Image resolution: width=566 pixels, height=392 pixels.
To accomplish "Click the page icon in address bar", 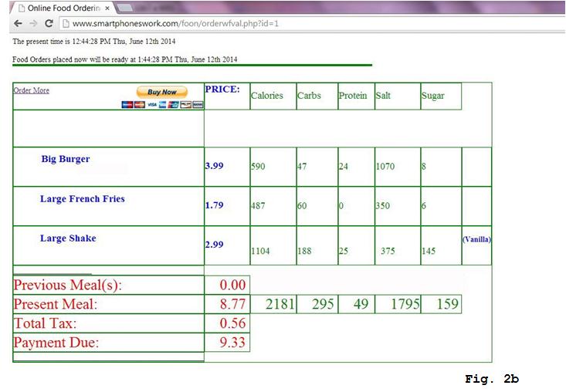I will pyautogui.click(x=66, y=23).
